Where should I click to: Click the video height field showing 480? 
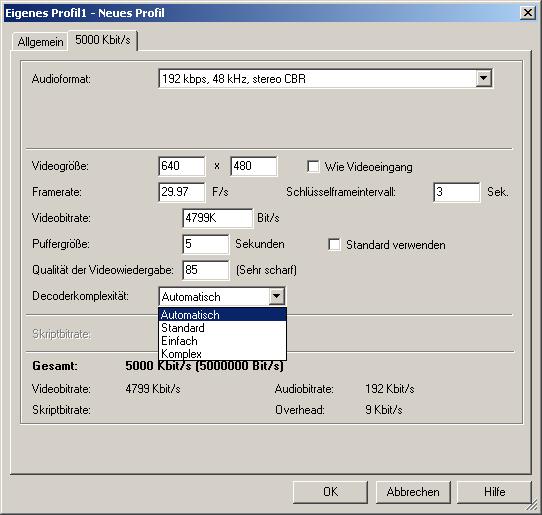pyautogui.click(x=254, y=166)
